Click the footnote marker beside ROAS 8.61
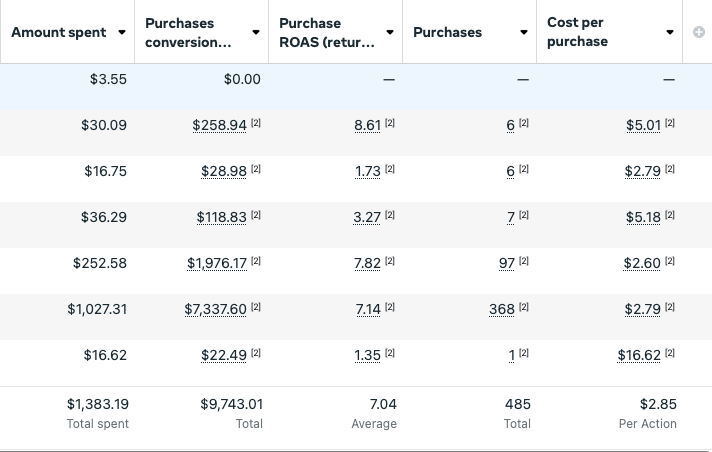712x452 pixels. coord(390,124)
